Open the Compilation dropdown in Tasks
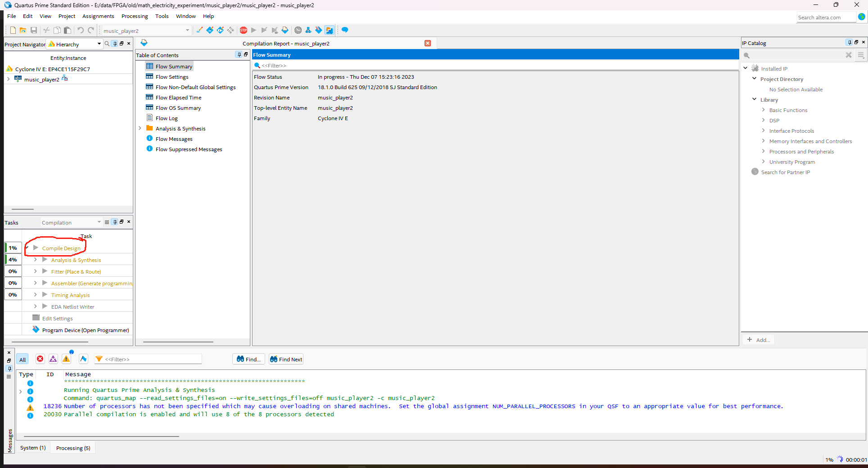 point(71,222)
